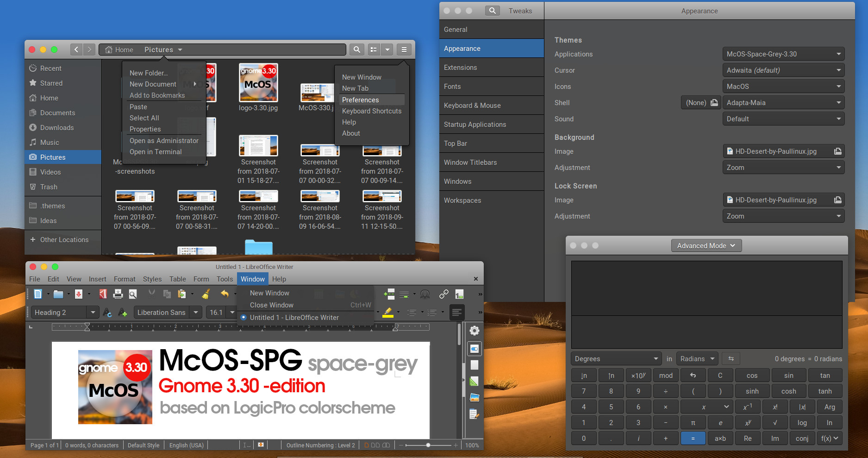This screenshot has width=868, height=458.
Task: Open Heading 2 paragraph style dropdown arrow
Action: (x=93, y=313)
